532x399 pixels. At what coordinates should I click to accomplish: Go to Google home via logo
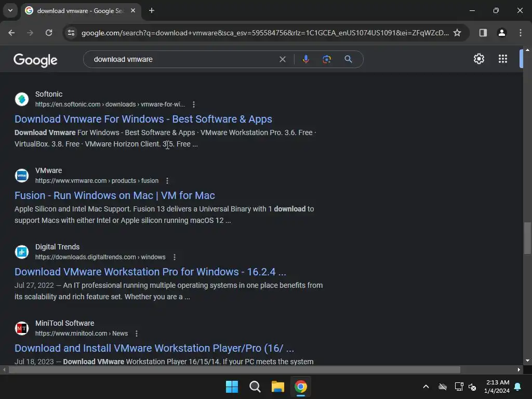35,60
